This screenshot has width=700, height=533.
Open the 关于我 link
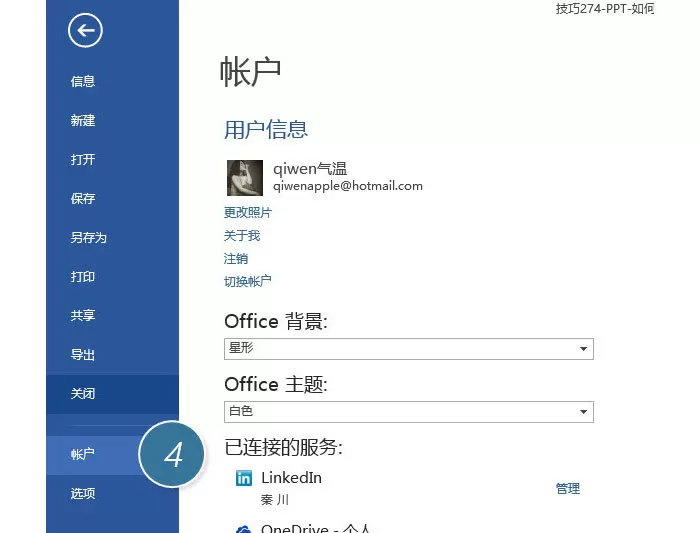pyautogui.click(x=242, y=236)
